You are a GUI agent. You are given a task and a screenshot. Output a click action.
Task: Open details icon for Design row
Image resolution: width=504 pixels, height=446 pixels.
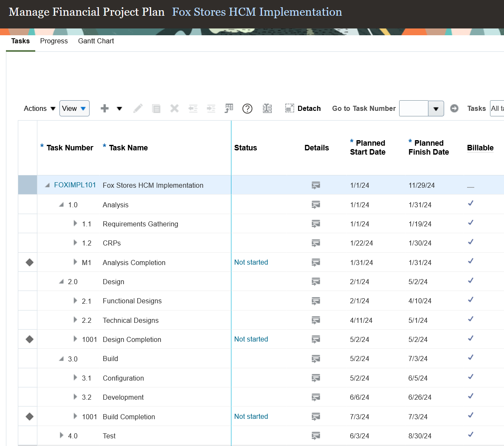pos(315,282)
